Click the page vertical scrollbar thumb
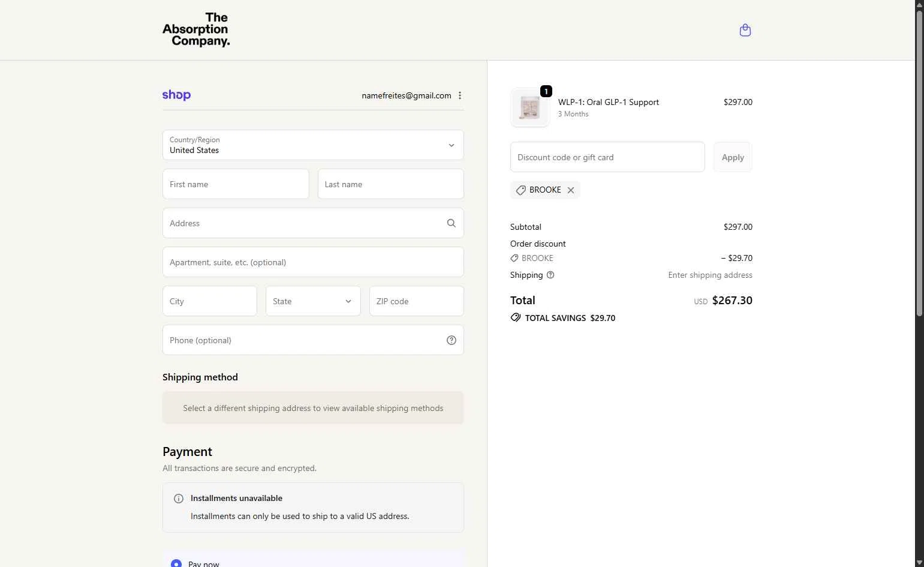 coord(919,162)
